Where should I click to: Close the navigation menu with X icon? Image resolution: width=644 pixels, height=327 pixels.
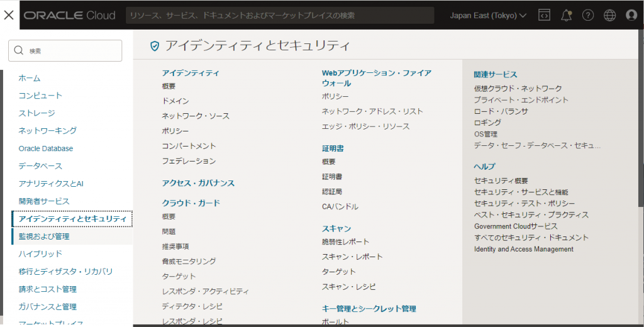click(x=9, y=15)
